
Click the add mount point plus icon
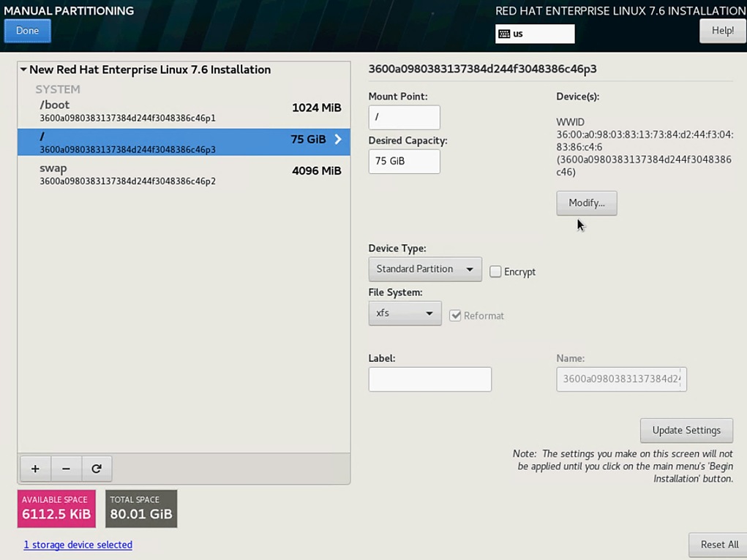pos(35,469)
